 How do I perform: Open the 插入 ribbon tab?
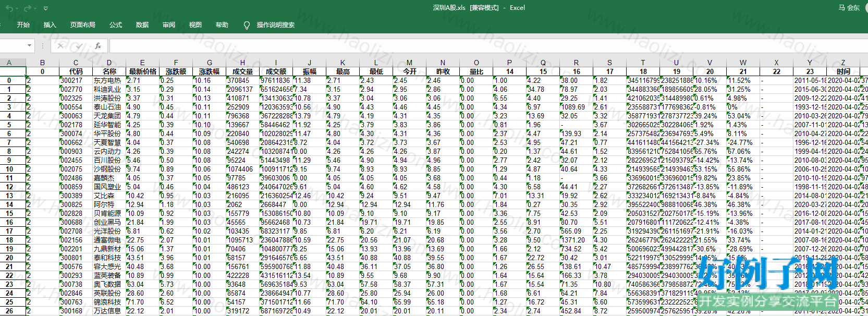coord(50,25)
